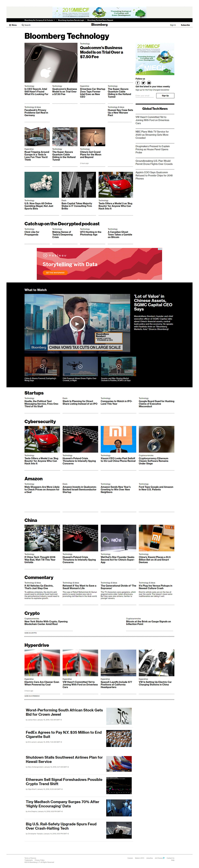Go to the Startups section heading
Image resolution: width=199 pixels, height=868 pixels.
(x=34, y=393)
